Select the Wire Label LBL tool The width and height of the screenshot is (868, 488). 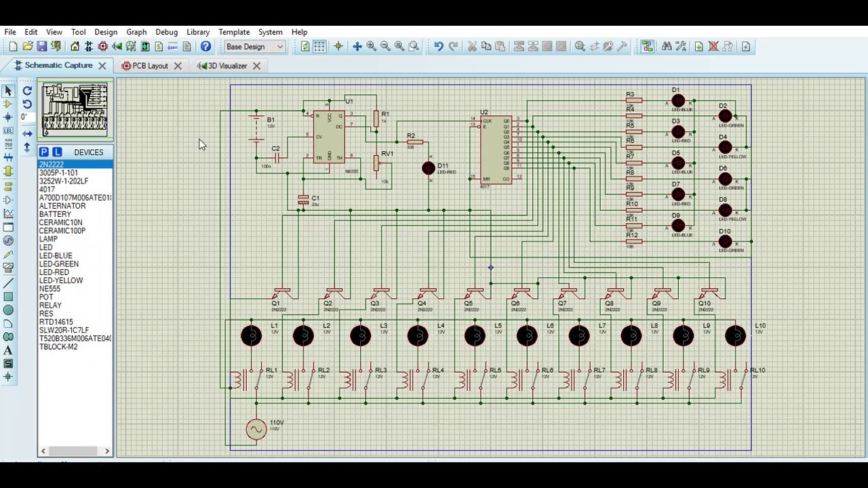8,131
